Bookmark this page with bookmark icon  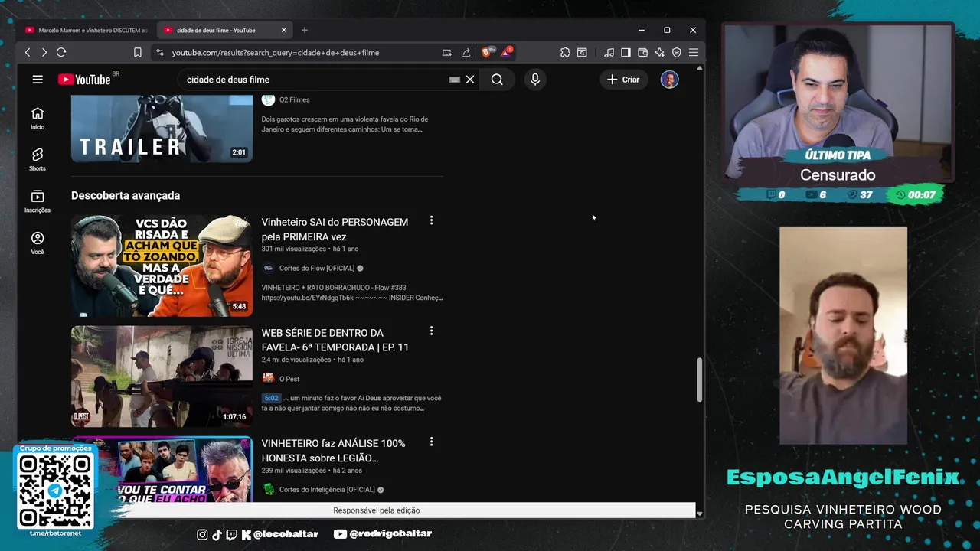click(x=138, y=52)
